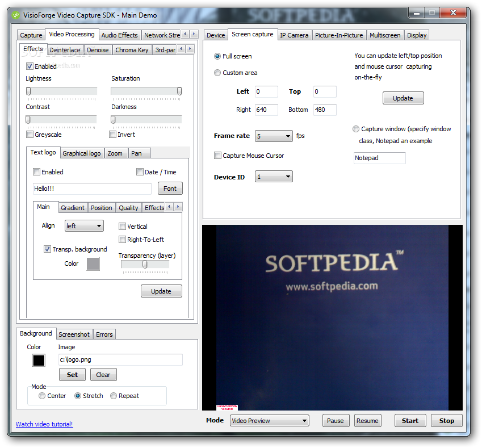Click the Stop button

447,421
